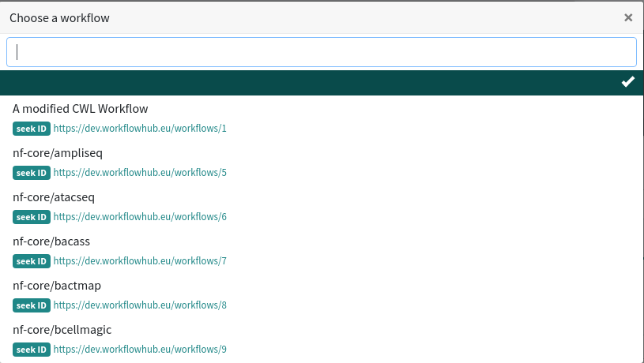Click seek ID badge under nf-core/bacass

pyautogui.click(x=32, y=262)
